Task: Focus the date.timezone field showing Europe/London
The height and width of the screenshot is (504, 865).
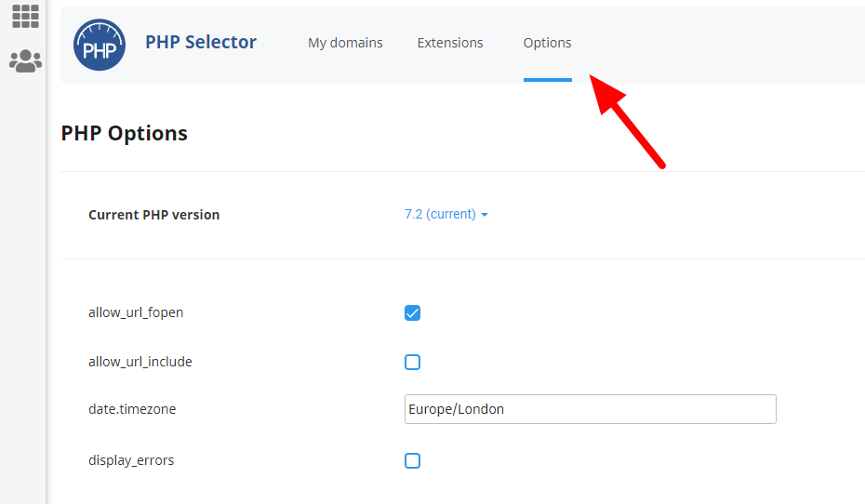Action: pos(591,409)
